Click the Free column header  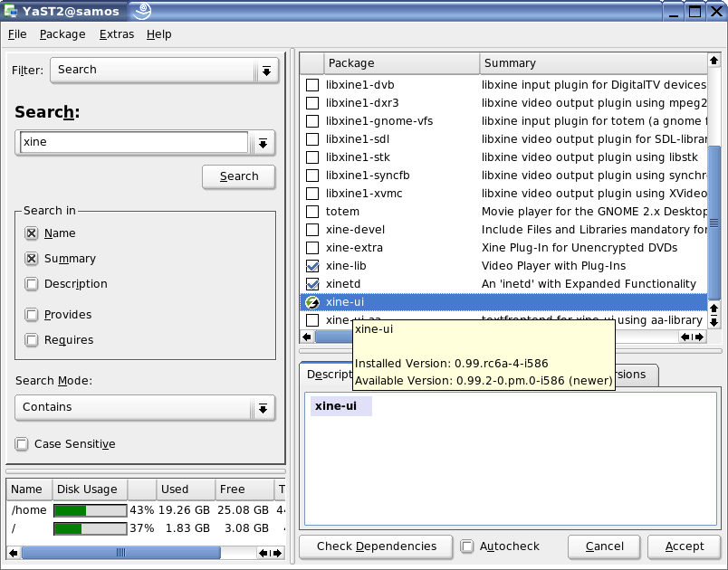[244, 489]
